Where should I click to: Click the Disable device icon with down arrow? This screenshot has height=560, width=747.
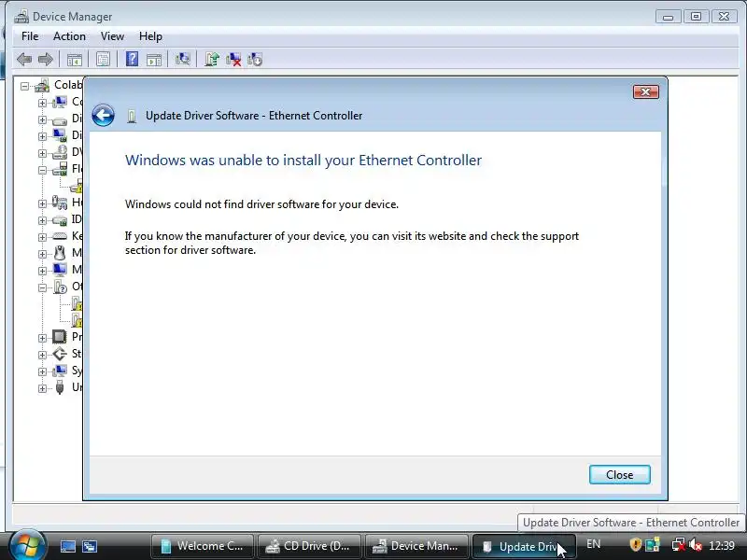pyautogui.click(x=255, y=60)
